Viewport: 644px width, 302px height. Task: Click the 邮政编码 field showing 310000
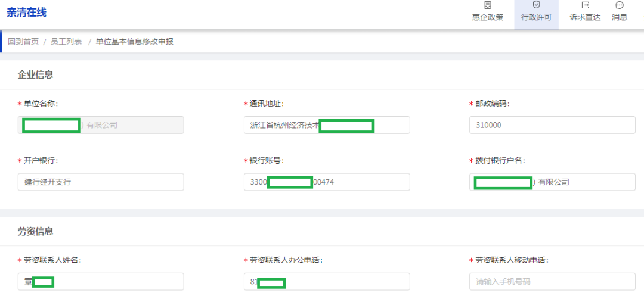[x=552, y=125]
